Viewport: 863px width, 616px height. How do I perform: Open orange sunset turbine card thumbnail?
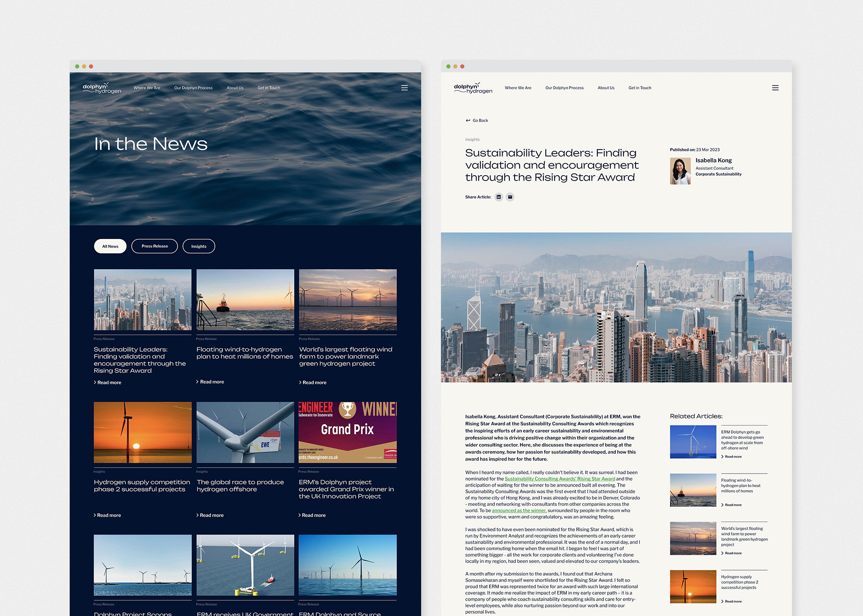[x=142, y=432]
